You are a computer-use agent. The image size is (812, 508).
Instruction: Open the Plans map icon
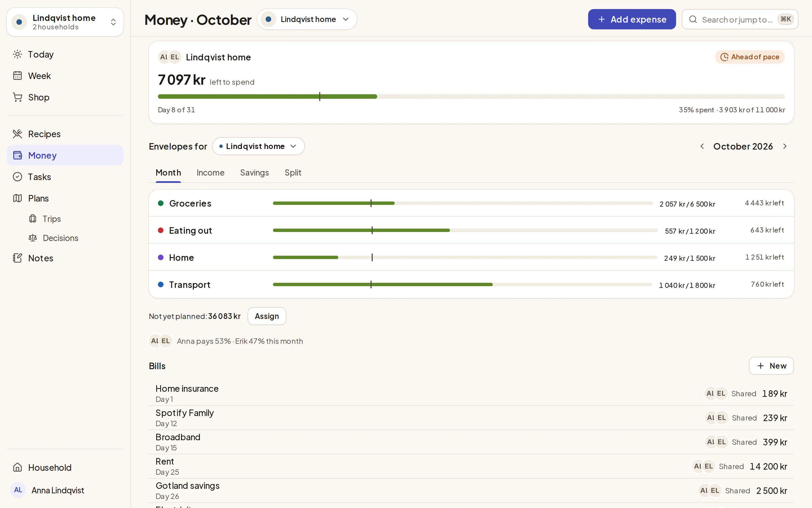(17, 198)
